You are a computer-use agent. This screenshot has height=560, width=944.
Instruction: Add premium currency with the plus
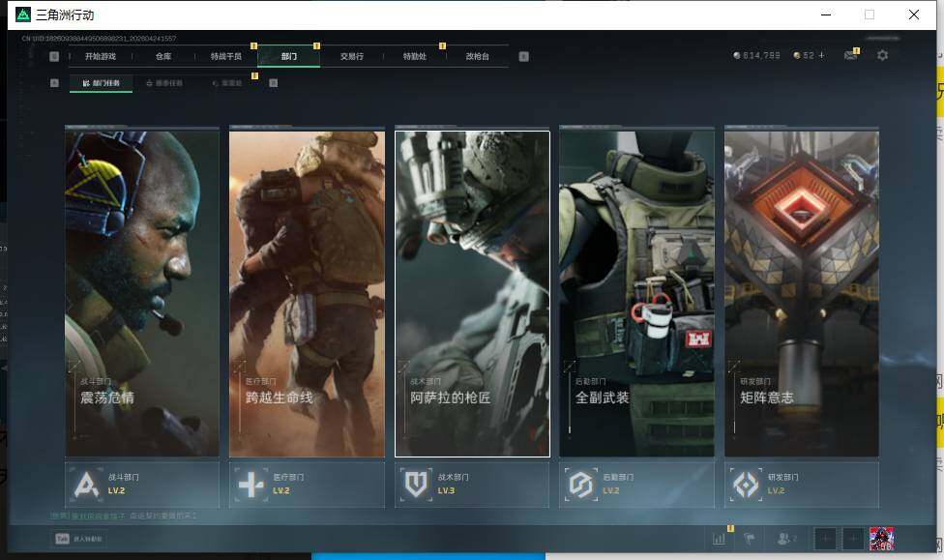[x=821, y=55]
